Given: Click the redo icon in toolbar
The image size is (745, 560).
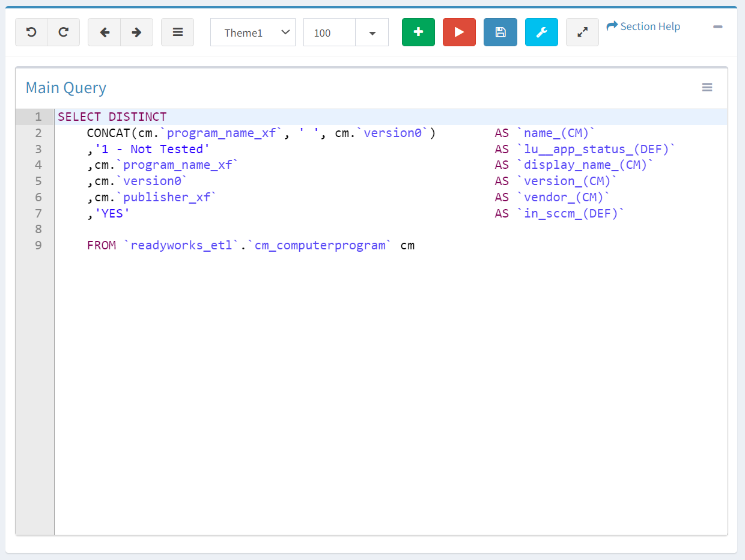Looking at the screenshot, I should pos(63,32).
